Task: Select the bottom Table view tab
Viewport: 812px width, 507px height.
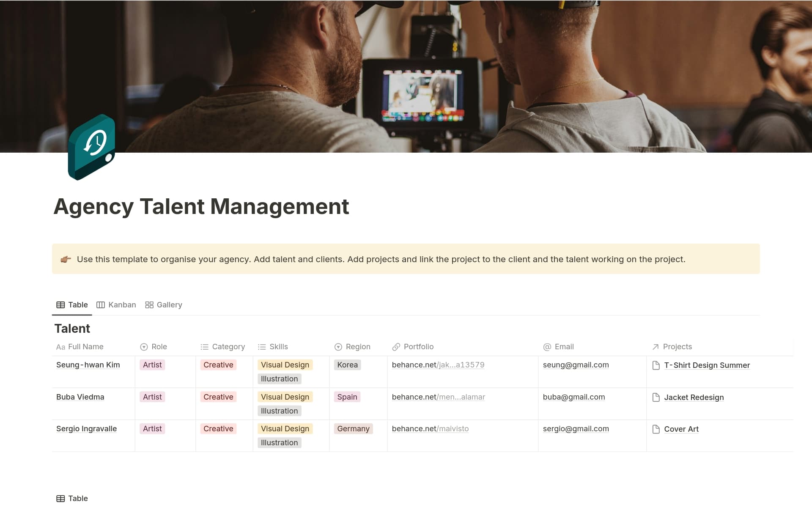Action: click(72, 499)
